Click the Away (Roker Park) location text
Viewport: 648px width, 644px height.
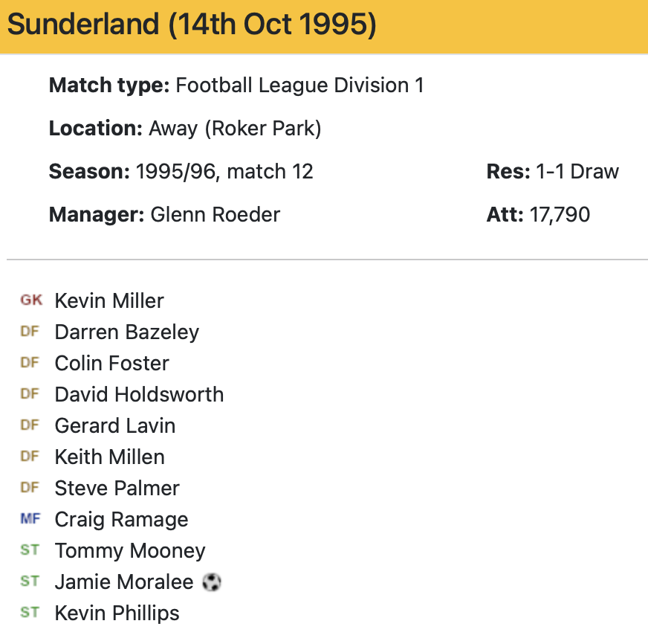pos(235,129)
